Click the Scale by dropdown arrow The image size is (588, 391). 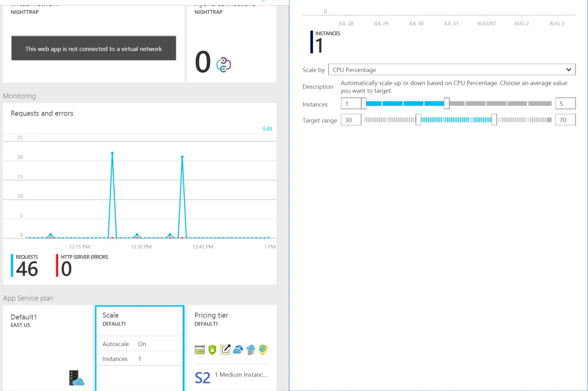(569, 70)
